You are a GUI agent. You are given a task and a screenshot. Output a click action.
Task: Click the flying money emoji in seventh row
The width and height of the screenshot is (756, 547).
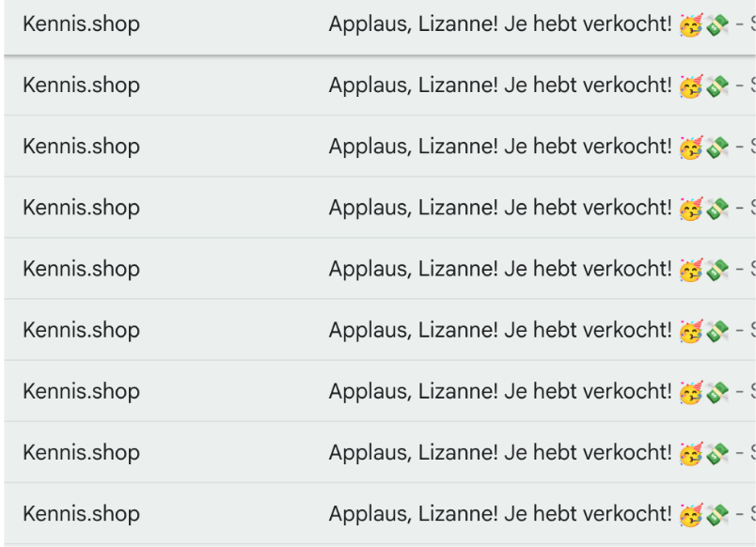(x=718, y=391)
